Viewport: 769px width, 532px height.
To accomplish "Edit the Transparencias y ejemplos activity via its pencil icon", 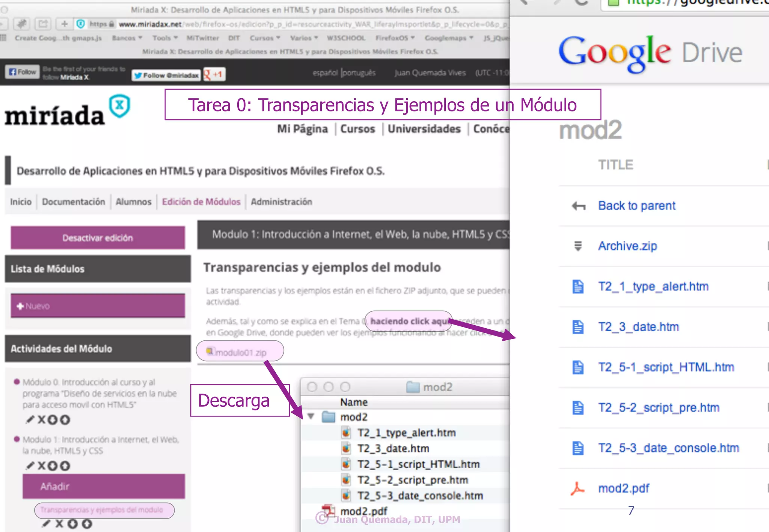I will click(x=46, y=524).
